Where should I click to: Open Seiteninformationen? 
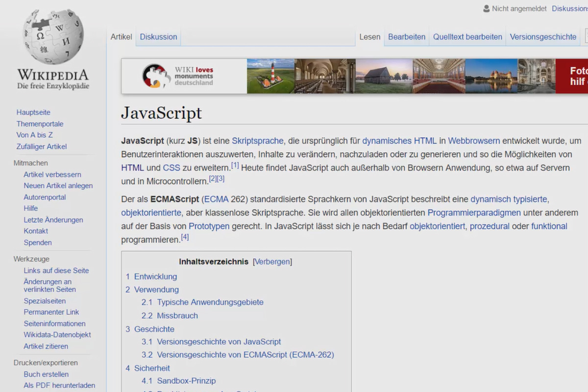(54, 323)
